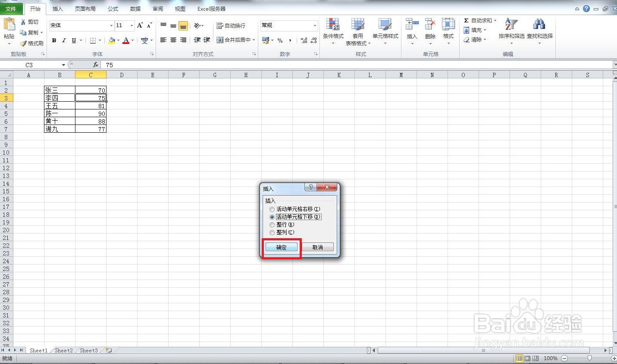Center cell text horizontally
Viewport: 617px width, 364px height.
tap(173, 40)
